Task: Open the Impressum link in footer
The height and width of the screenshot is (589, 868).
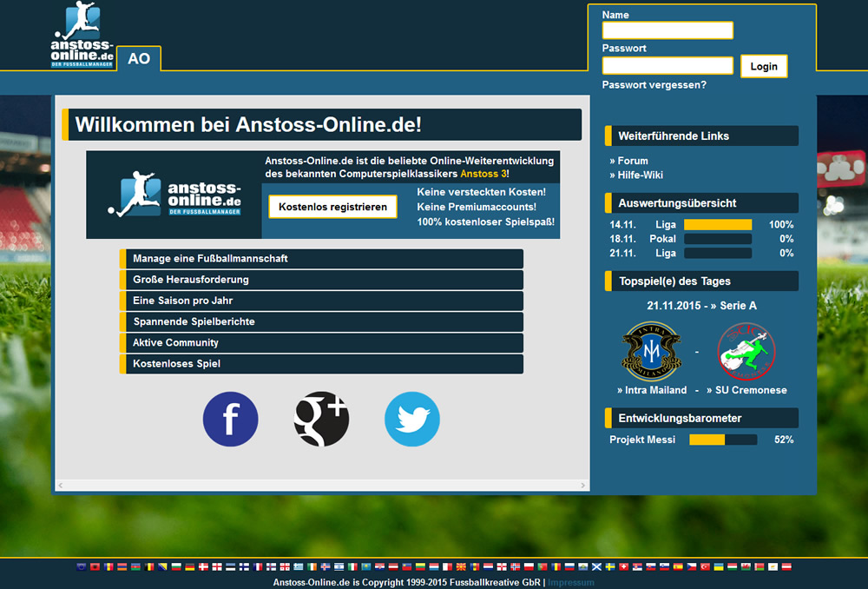Action: [x=571, y=582]
